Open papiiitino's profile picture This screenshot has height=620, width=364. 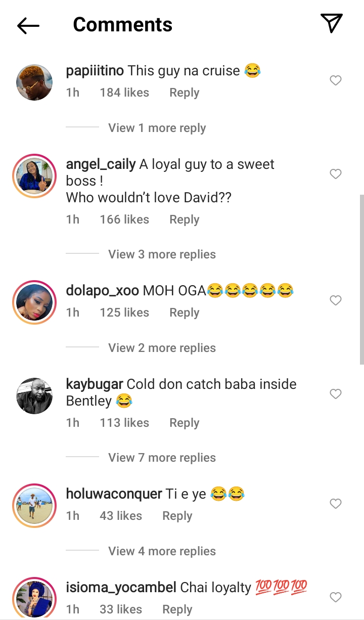[34, 82]
